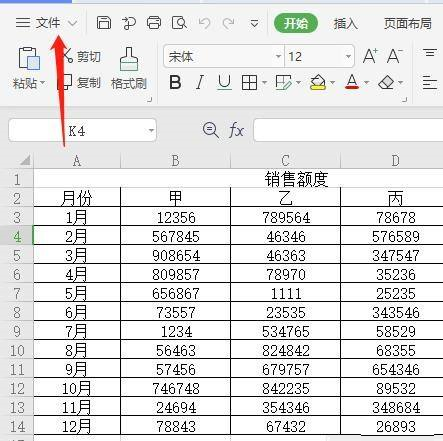Click the Save icon in quick toolbar
443x441 pixels.
click(104, 23)
